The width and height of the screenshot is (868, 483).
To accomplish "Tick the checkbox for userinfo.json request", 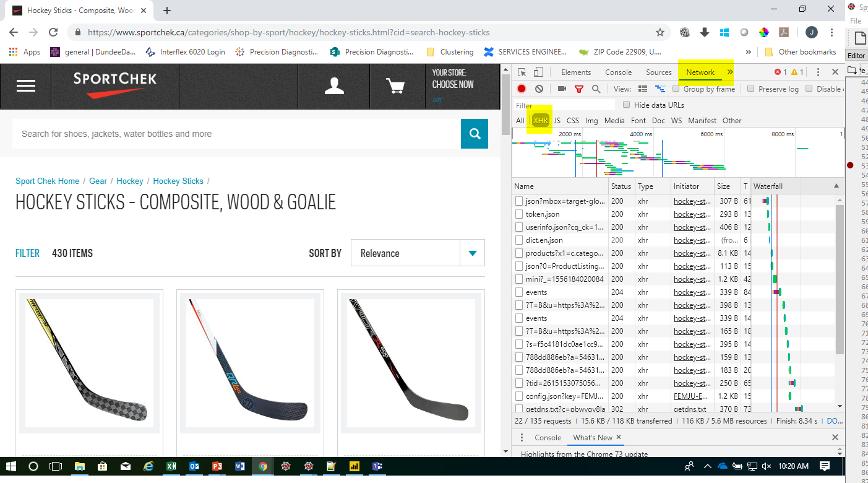I will (520, 227).
